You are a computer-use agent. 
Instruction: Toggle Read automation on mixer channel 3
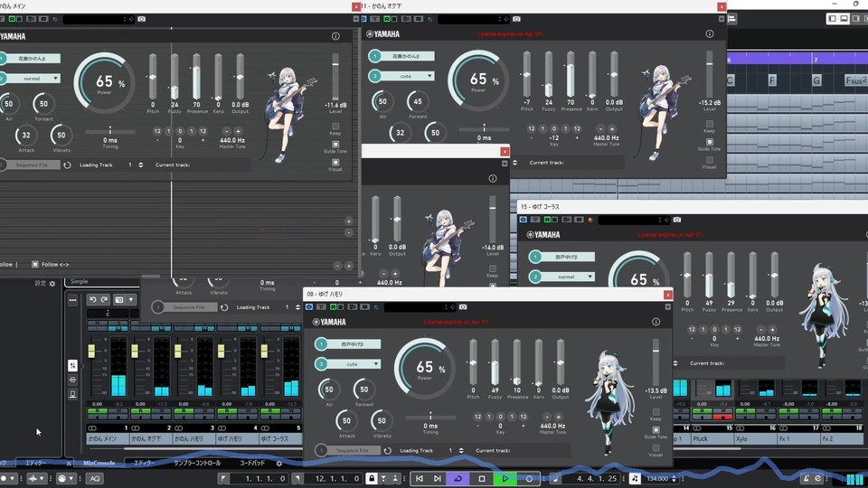pyautogui.click(x=184, y=412)
